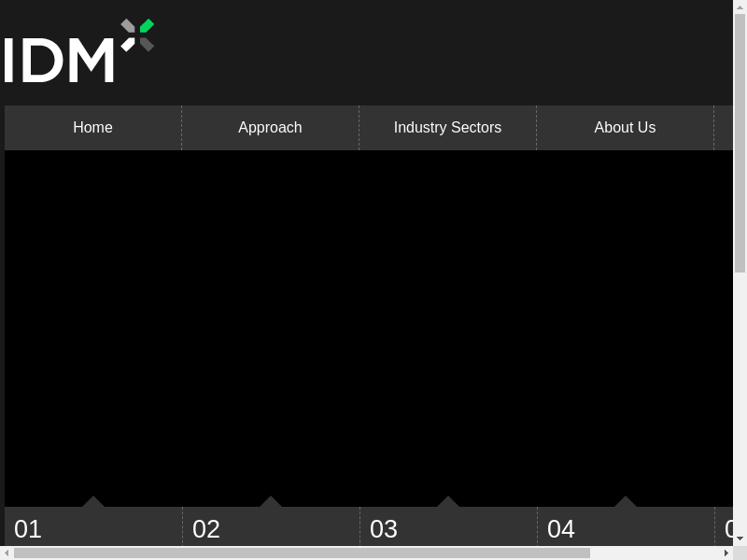Open the Home menu item
Image resolution: width=747 pixels, height=560 pixels.
click(x=92, y=128)
